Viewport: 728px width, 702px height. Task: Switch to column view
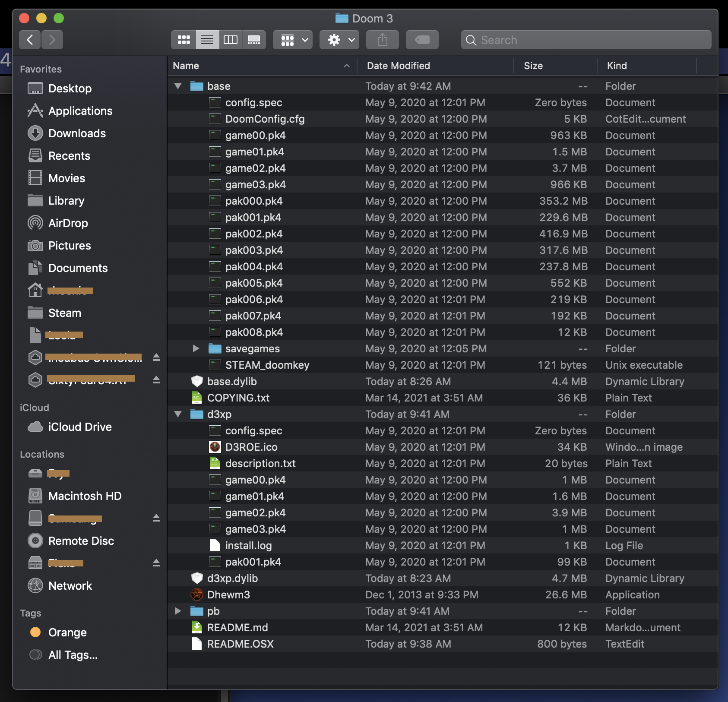coord(231,40)
